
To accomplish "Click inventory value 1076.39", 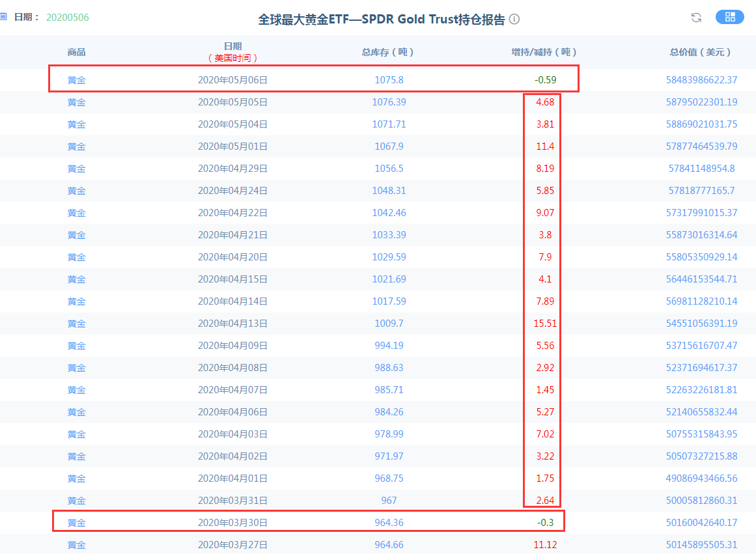I will pos(389,102).
